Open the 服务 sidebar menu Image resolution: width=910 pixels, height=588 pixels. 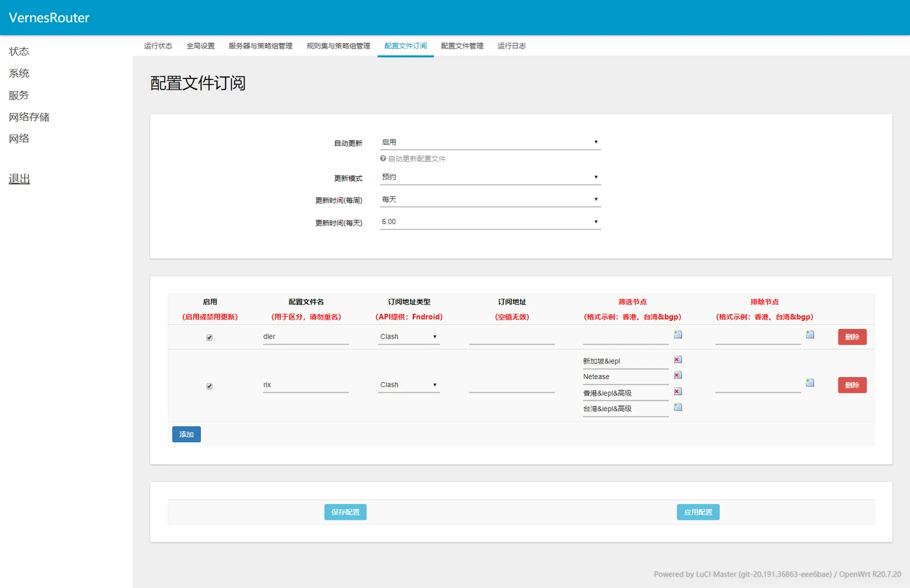pos(19,95)
